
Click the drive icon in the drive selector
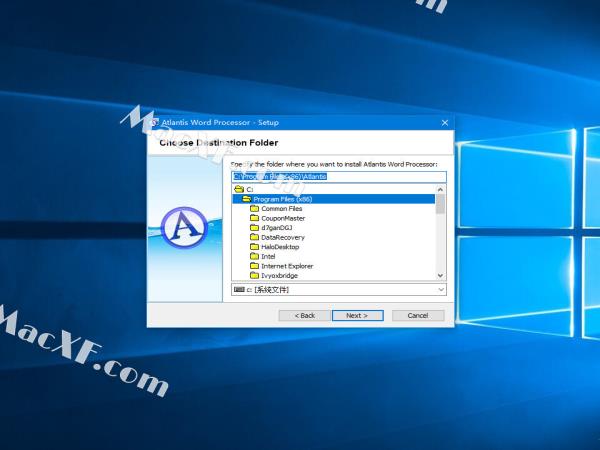point(239,290)
